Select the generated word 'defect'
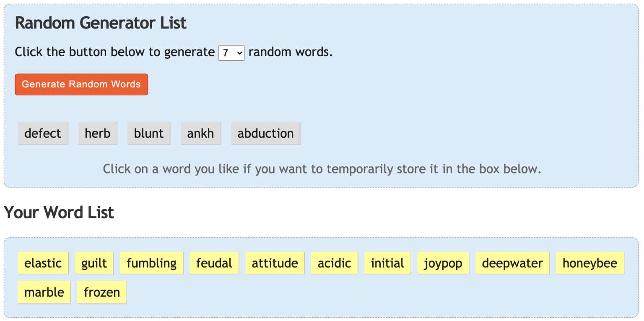Image resolution: width=644 pixels, height=321 pixels. click(x=43, y=133)
